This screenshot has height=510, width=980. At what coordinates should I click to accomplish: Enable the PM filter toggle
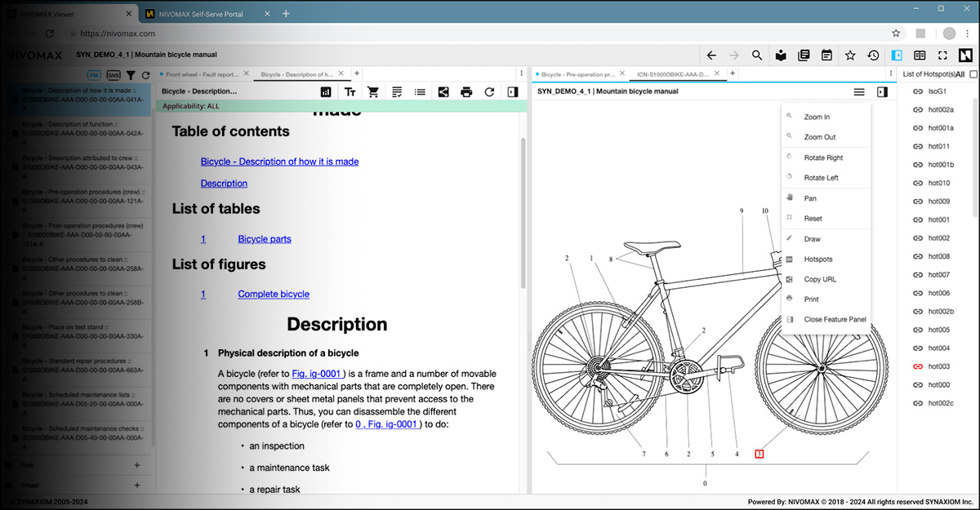pyautogui.click(x=92, y=73)
